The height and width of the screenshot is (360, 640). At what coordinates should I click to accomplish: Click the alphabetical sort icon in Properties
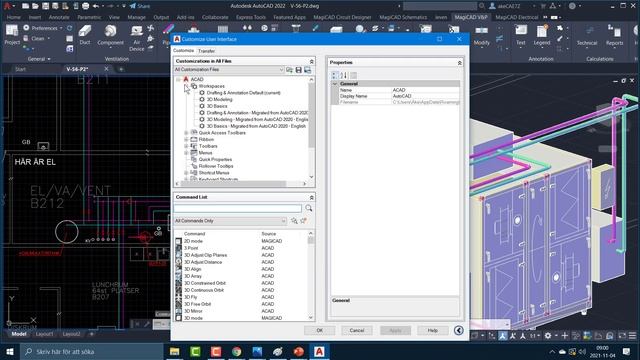344,75
